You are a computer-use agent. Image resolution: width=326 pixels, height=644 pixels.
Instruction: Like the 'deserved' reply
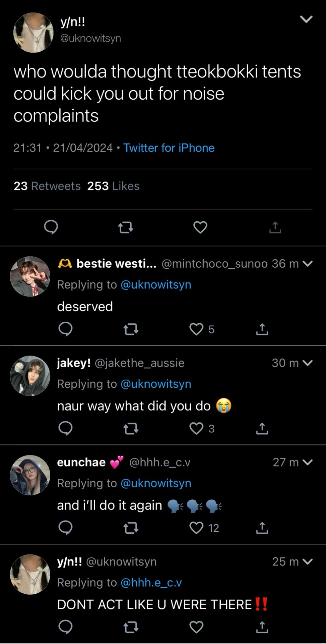pos(197,329)
